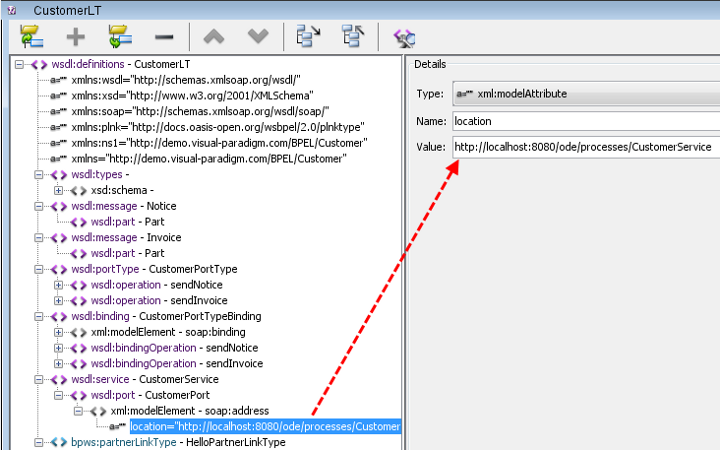Collapse the wsdl:definitions CustomerLT root node
Viewport: 720px width, 450px height.
(19, 64)
